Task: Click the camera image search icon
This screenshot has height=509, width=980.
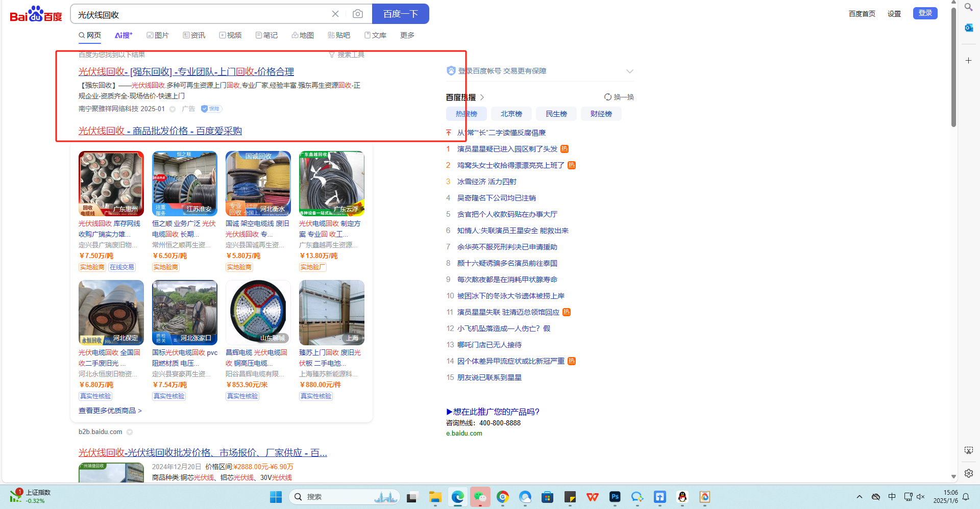Action: 358,14
